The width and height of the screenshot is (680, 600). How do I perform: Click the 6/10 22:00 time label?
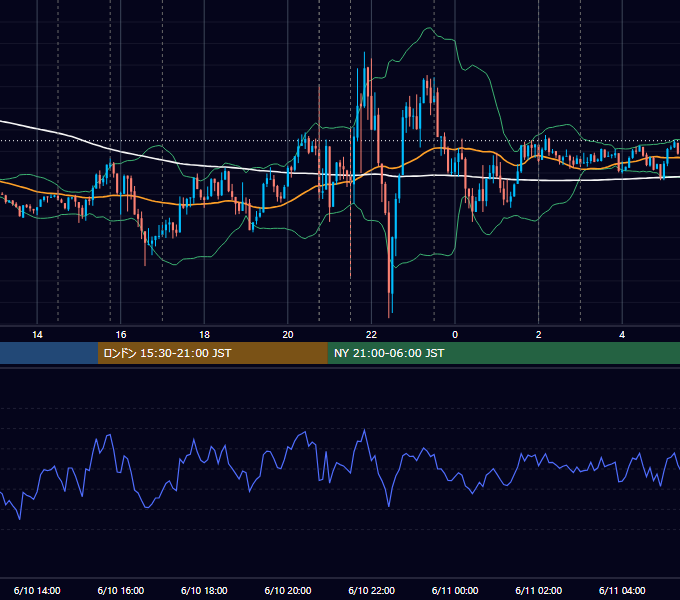pos(371,590)
